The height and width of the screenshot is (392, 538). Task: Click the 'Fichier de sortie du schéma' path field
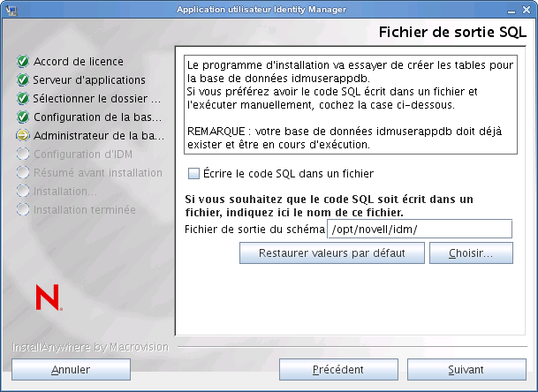tap(420, 229)
